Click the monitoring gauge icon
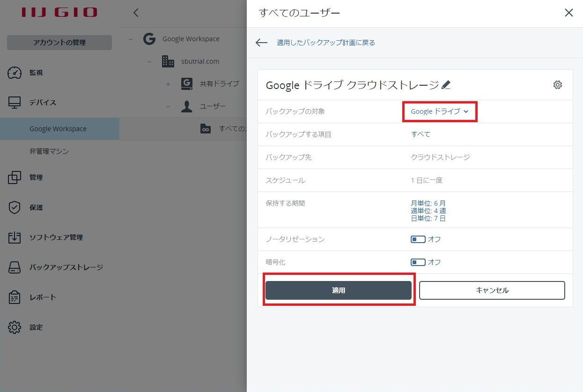 point(15,73)
